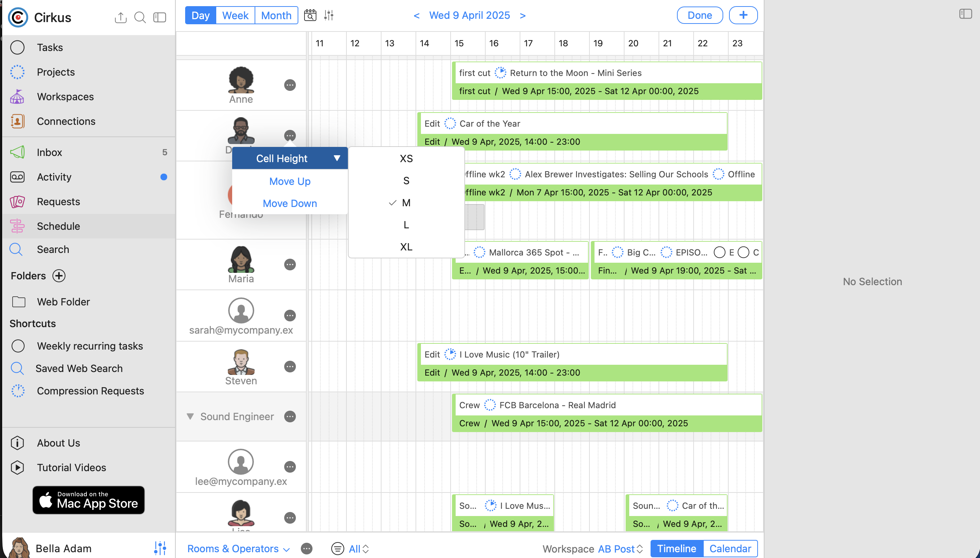
Task: Click Anne's row options ellipsis icon
Action: click(290, 85)
